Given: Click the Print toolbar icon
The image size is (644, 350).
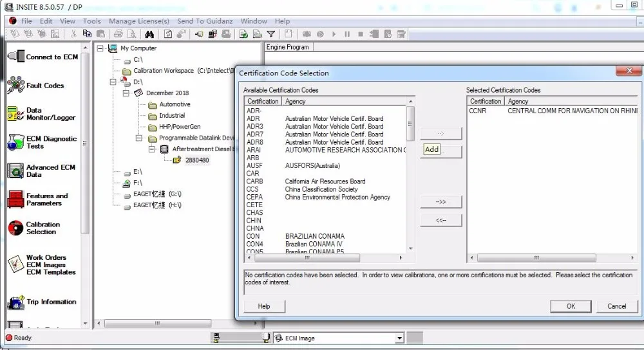Looking at the screenshot, I should pos(118,34).
